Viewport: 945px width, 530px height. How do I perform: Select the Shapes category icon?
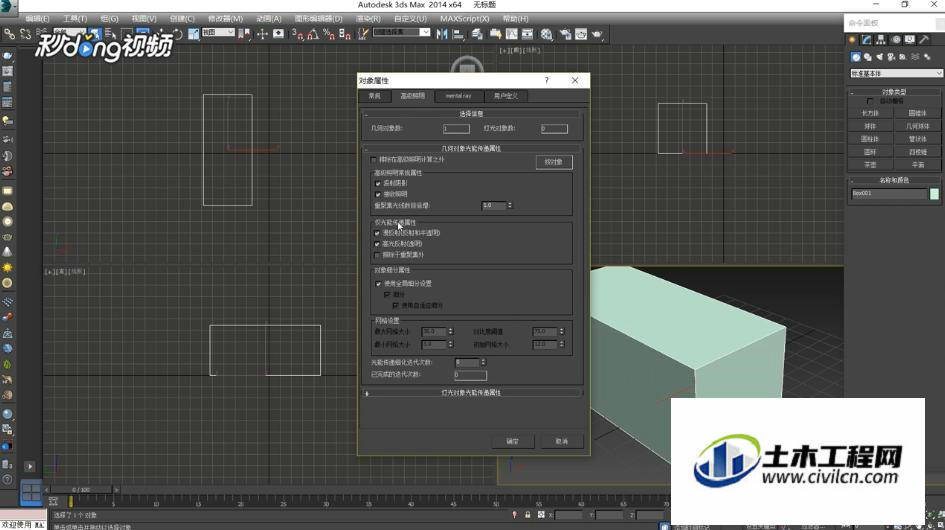click(867, 57)
